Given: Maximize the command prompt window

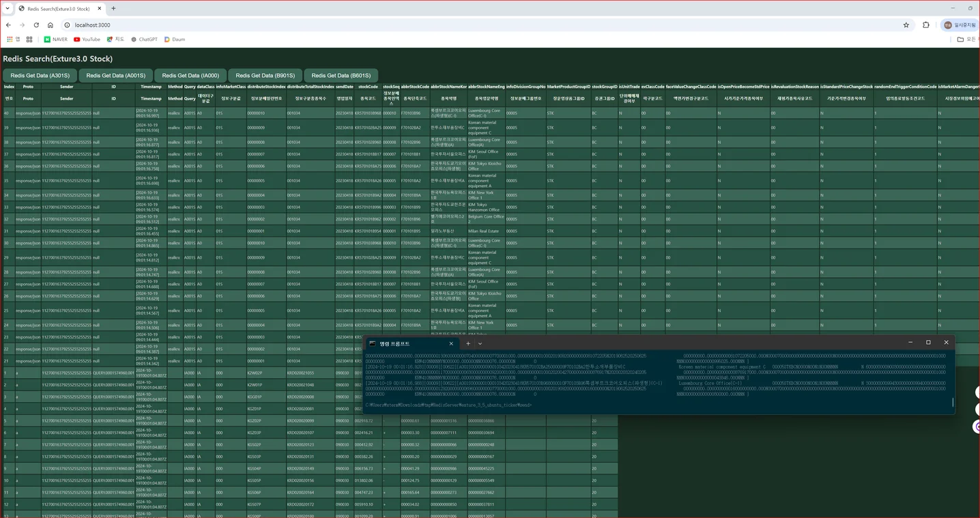Looking at the screenshot, I should 928,343.
